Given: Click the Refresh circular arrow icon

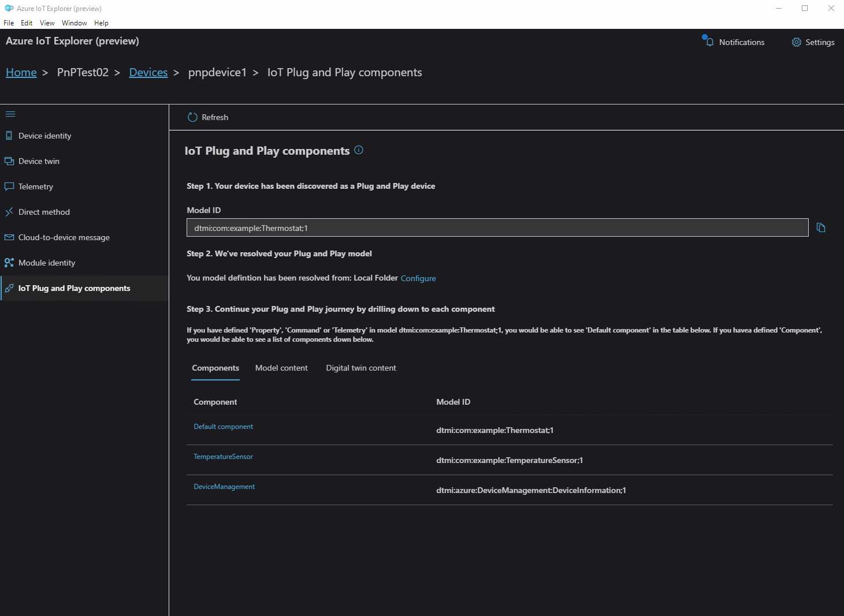Looking at the screenshot, I should point(192,117).
